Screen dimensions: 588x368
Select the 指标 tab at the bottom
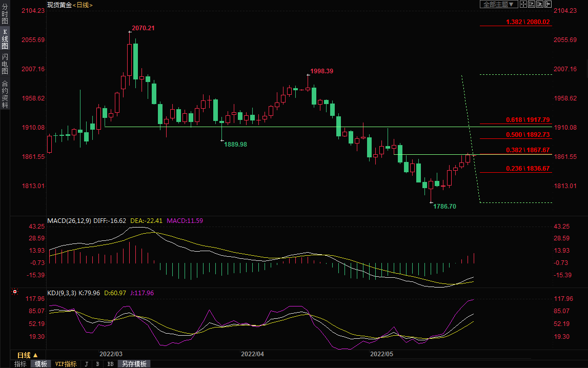click(x=21, y=364)
